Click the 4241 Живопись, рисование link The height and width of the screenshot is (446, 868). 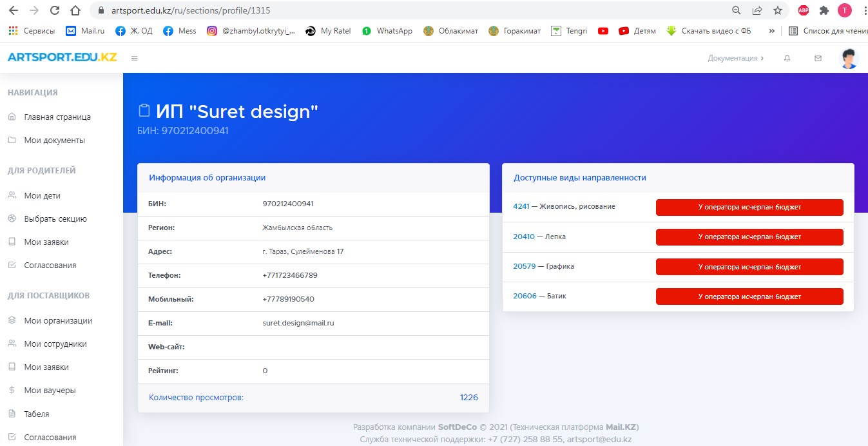coord(521,207)
